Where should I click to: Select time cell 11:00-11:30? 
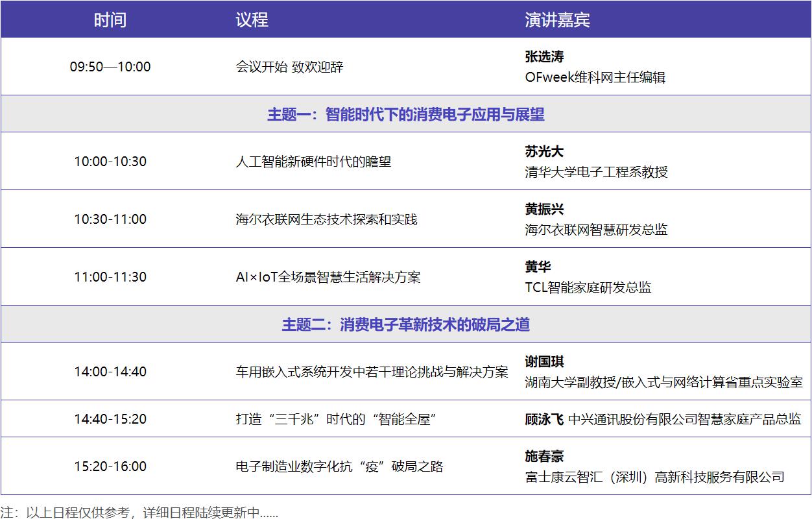tap(110, 277)
